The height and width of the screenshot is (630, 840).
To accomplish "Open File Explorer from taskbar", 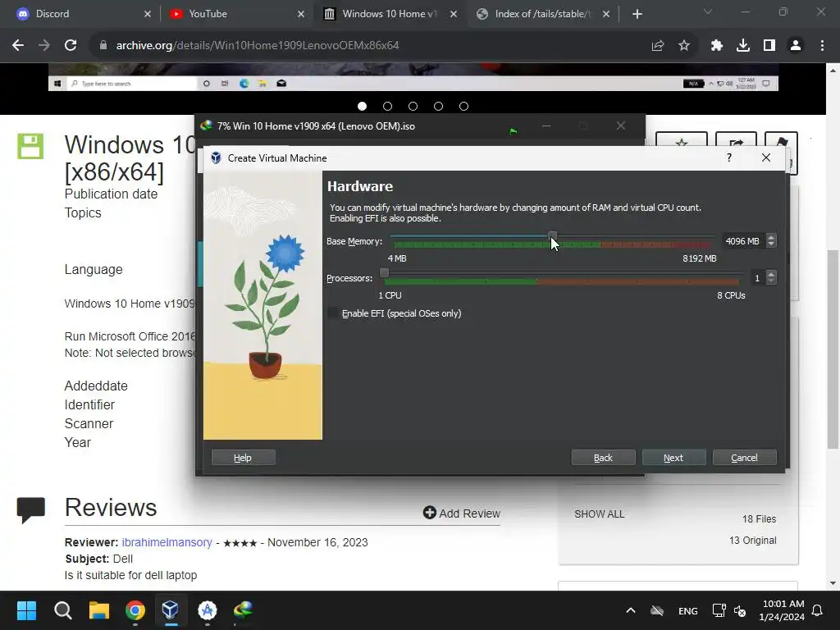I will coord(99,609).
